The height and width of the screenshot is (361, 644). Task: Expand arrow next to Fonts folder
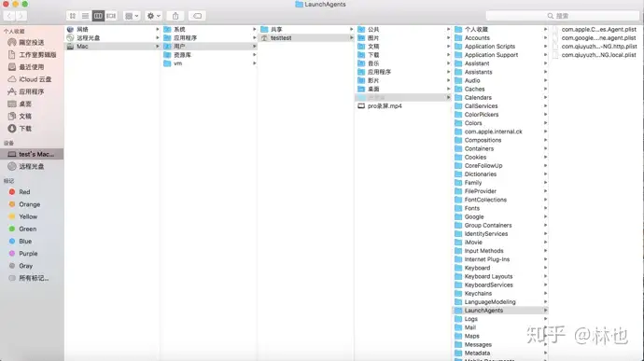point(545,208)
